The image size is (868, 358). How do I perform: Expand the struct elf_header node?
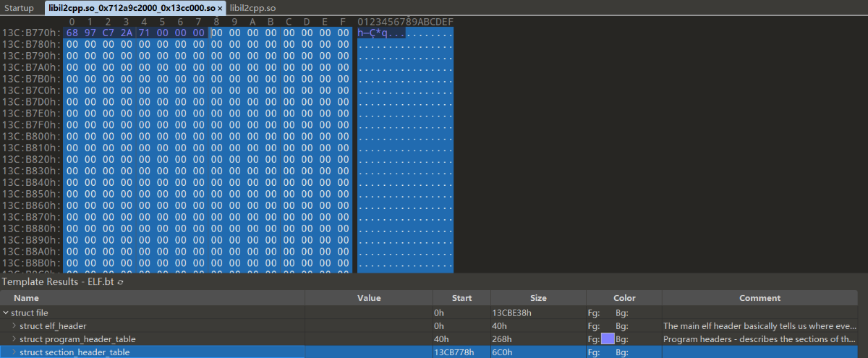click(14, 326)
